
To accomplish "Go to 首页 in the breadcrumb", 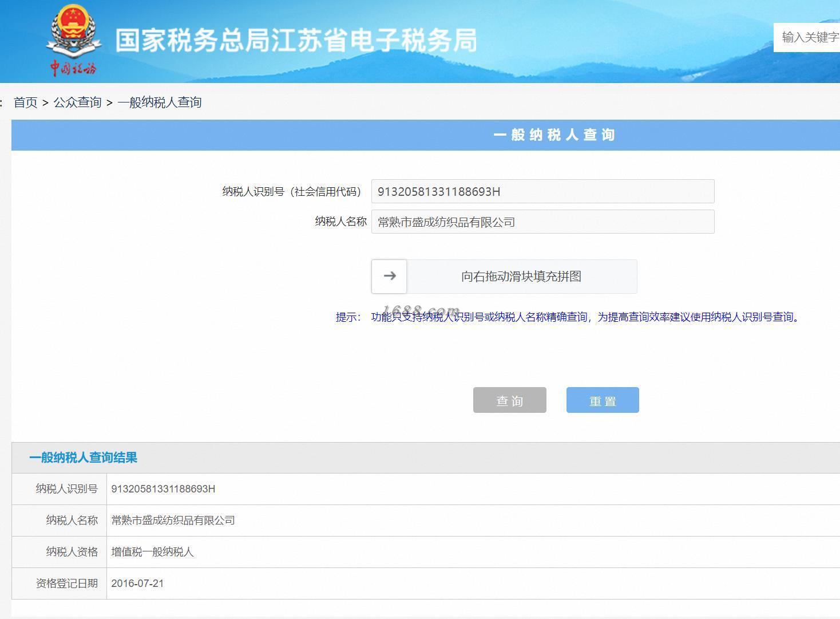I will pos(26,102).
